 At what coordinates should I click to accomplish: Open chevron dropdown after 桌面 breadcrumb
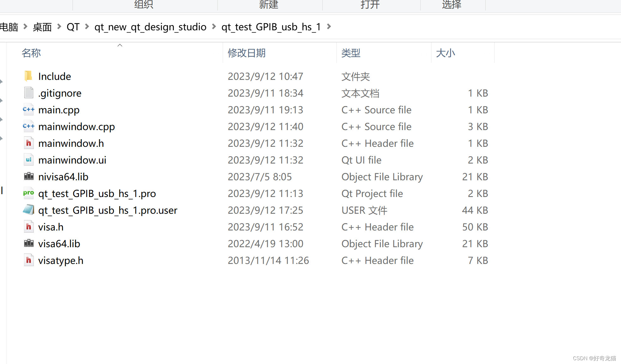pyautogui.click(x=59, y=27)
